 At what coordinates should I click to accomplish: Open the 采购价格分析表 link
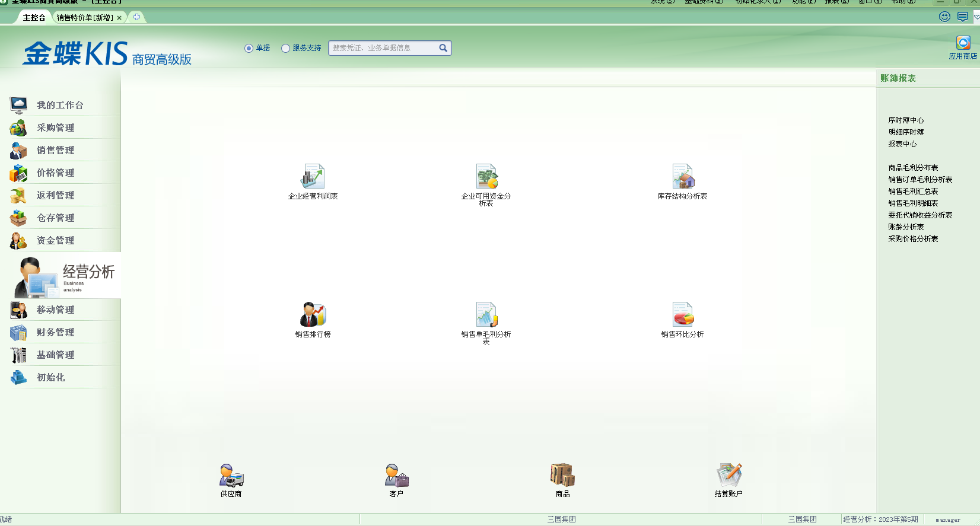pyautogui.click(x=913, y=239)
